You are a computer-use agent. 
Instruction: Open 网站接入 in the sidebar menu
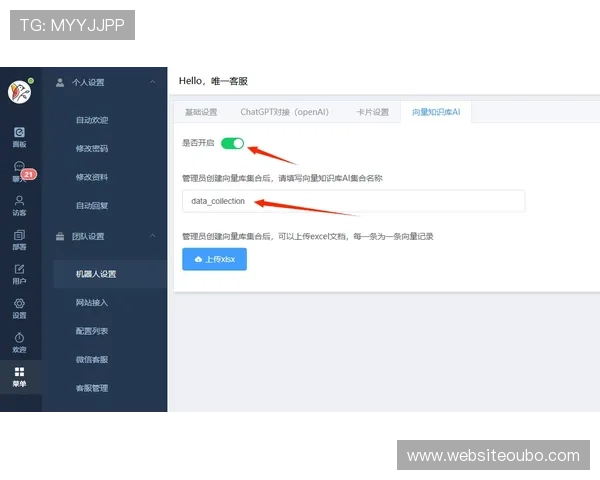tap(92, 303)
